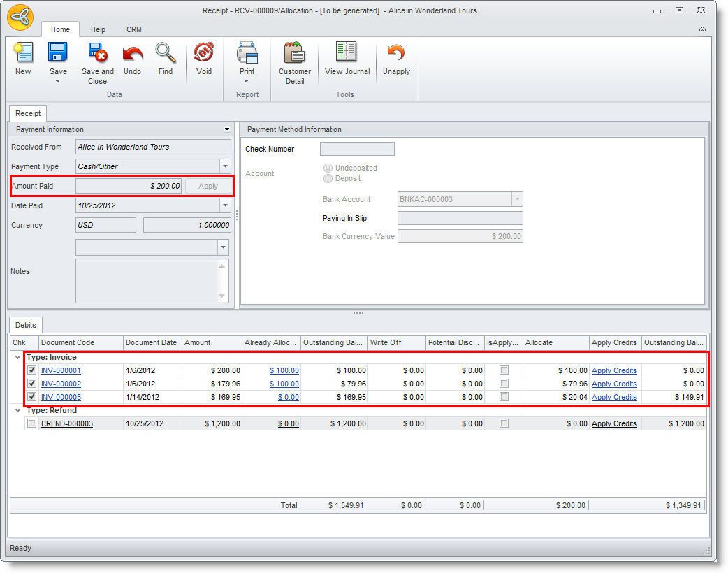Image resolution: width=728 pixels, height=573 pixels.
Task: Void the receipt using Void icon
Action: [203, 54]
